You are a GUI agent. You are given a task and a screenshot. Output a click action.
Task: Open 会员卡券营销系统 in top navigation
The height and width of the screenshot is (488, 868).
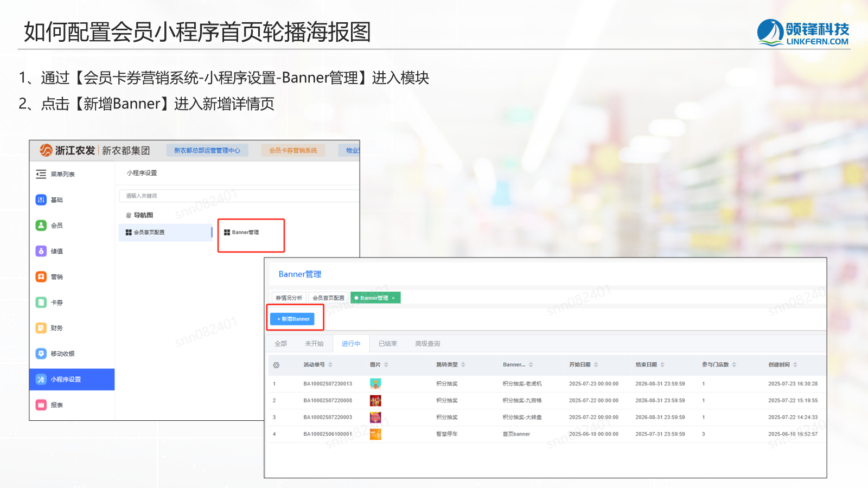pyautogui.click(x=293, y=150)
